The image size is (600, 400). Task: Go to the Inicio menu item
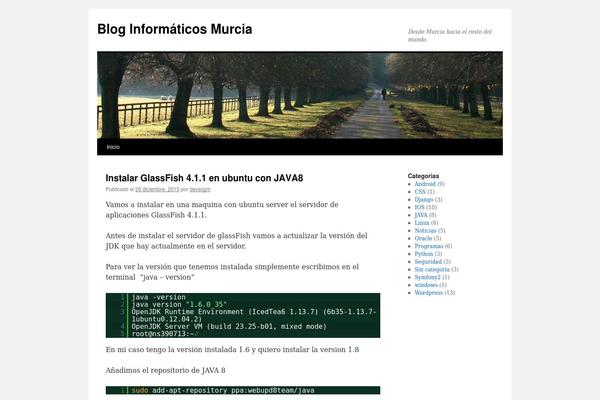(113, 147)
